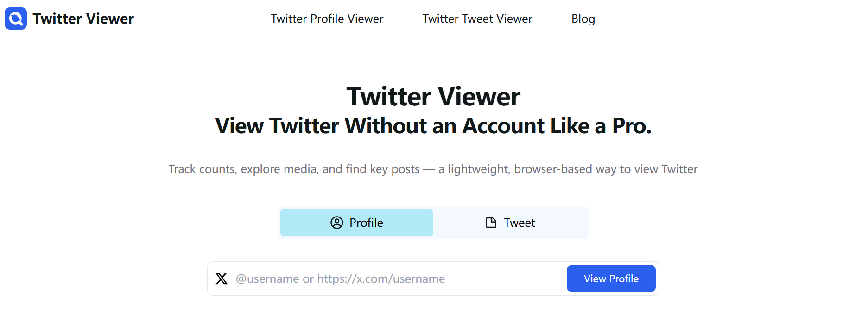This screenshot has width=868, height=310.
Task: Open the Twitter Profile Viewer nav link
Action: tap(327, 19)
